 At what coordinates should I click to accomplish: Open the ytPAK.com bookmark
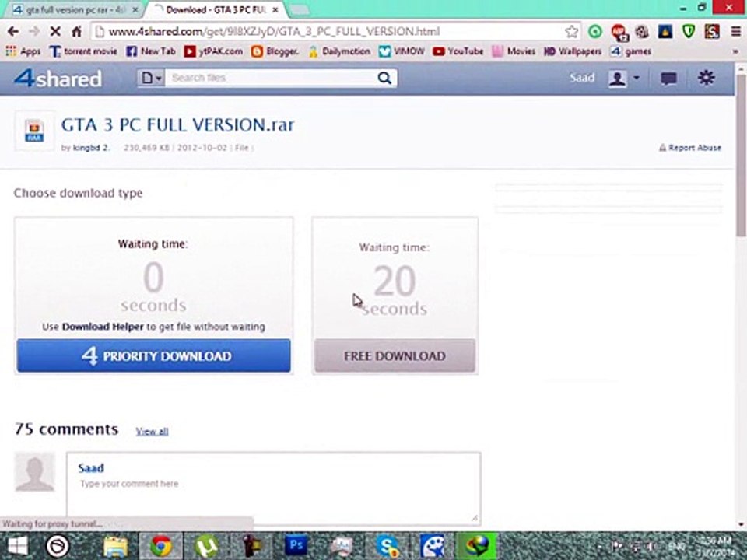tap(213, 51)
